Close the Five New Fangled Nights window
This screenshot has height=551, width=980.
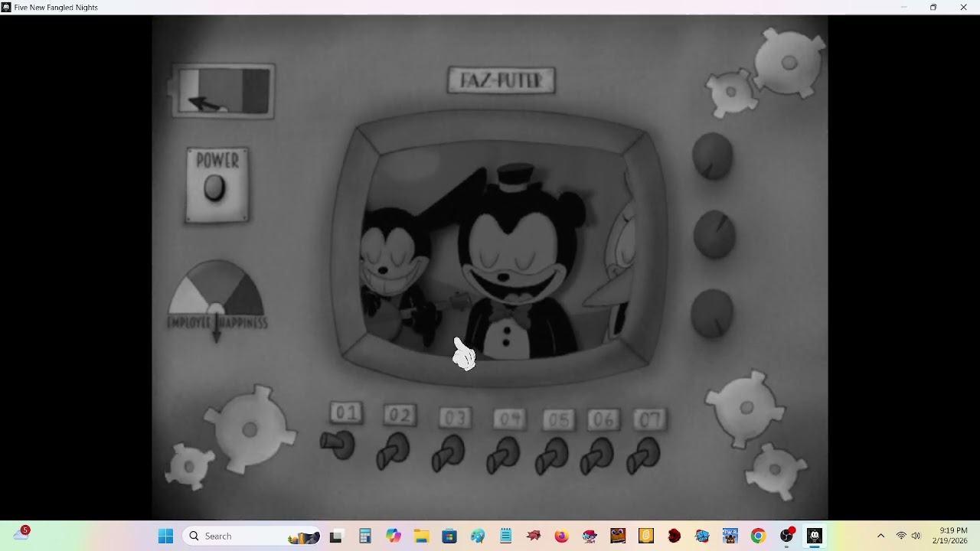964,7
